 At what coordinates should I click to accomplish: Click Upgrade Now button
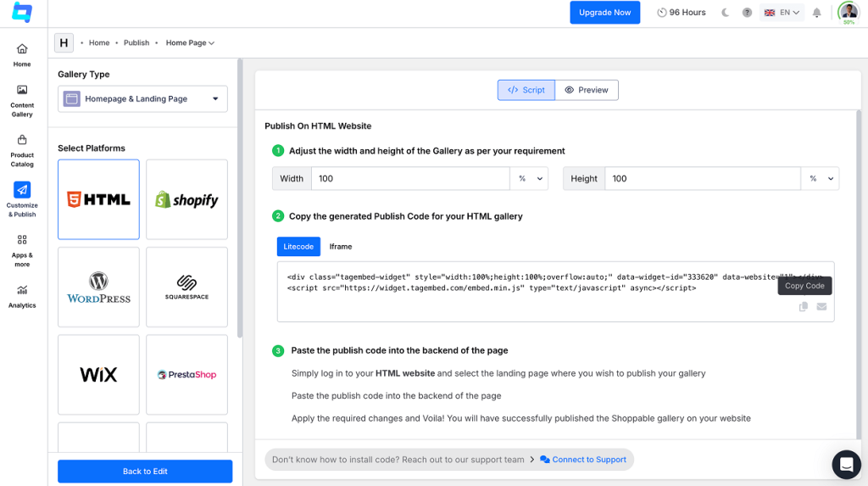click(x=605, y=12)
